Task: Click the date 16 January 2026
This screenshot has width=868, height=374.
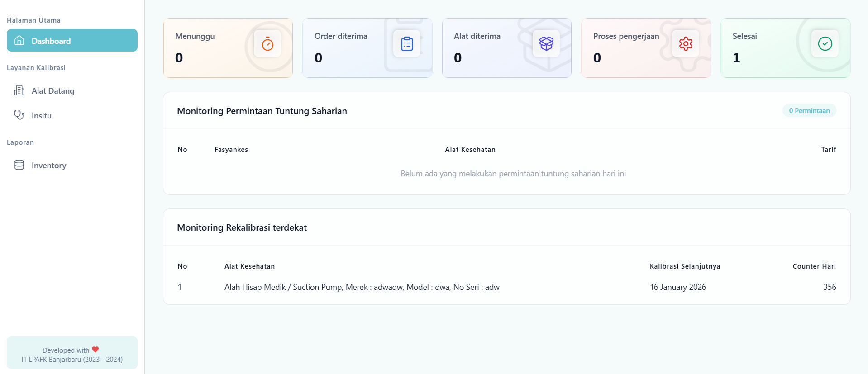Action: (678, 287)
